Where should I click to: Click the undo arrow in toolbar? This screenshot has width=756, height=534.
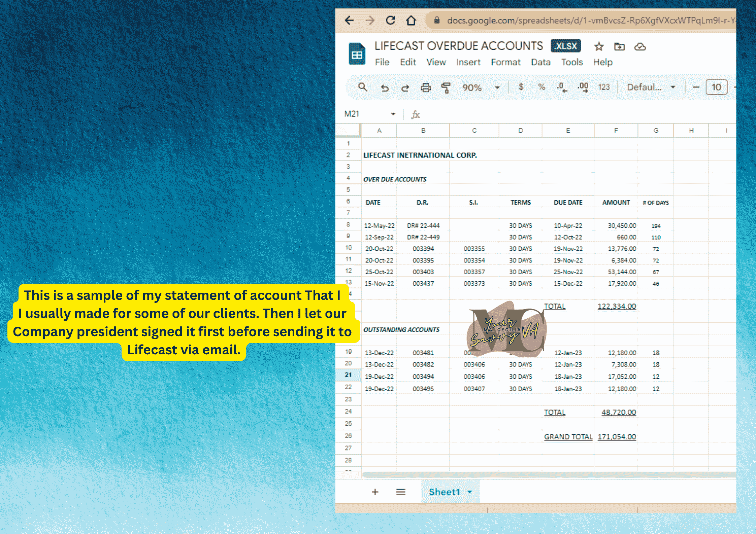(384, 88)
